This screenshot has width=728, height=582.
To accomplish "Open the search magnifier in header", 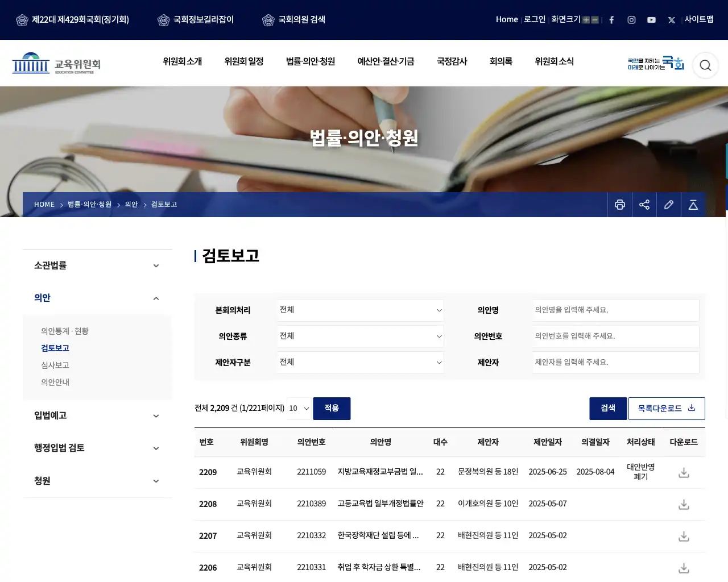I will (705, 65).
